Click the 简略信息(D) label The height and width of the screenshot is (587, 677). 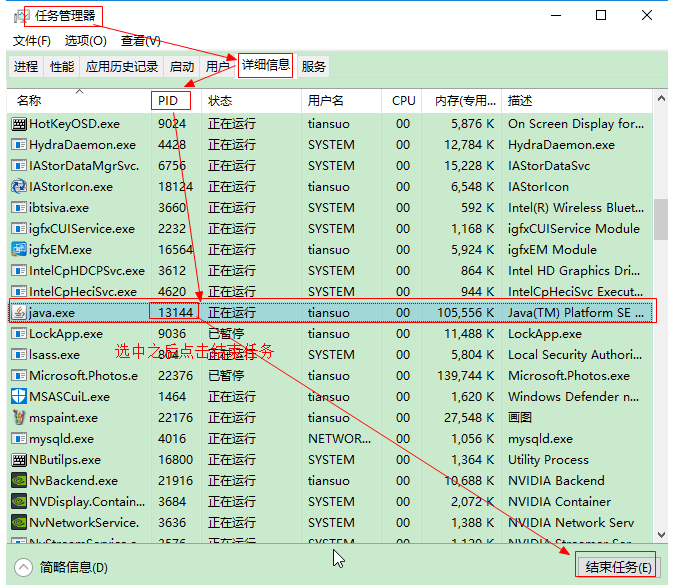click(x=73, y=568)
